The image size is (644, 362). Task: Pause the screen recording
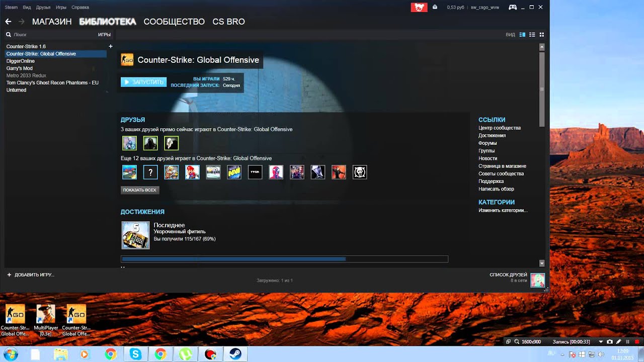tap(628, 342)
